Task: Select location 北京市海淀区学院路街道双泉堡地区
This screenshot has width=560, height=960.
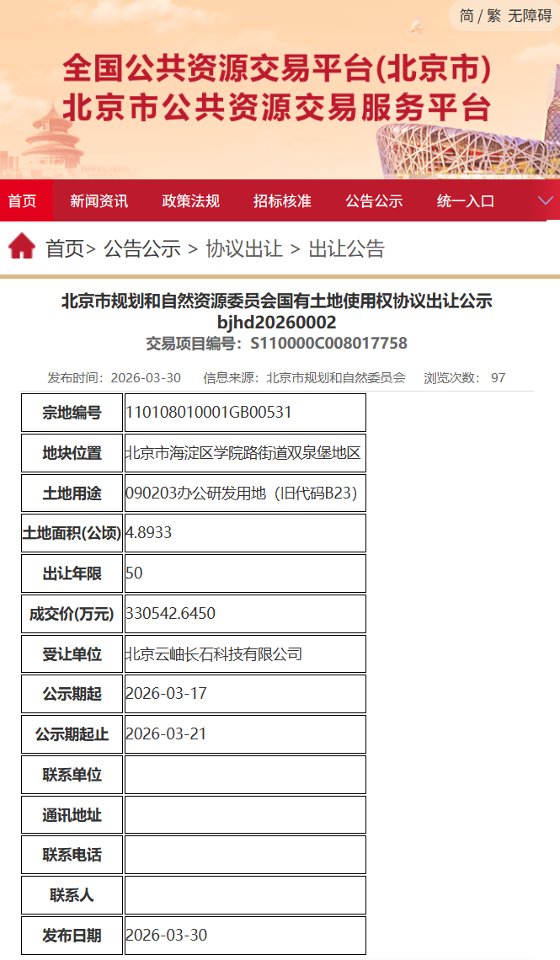Action: click(x=243, y=452)
